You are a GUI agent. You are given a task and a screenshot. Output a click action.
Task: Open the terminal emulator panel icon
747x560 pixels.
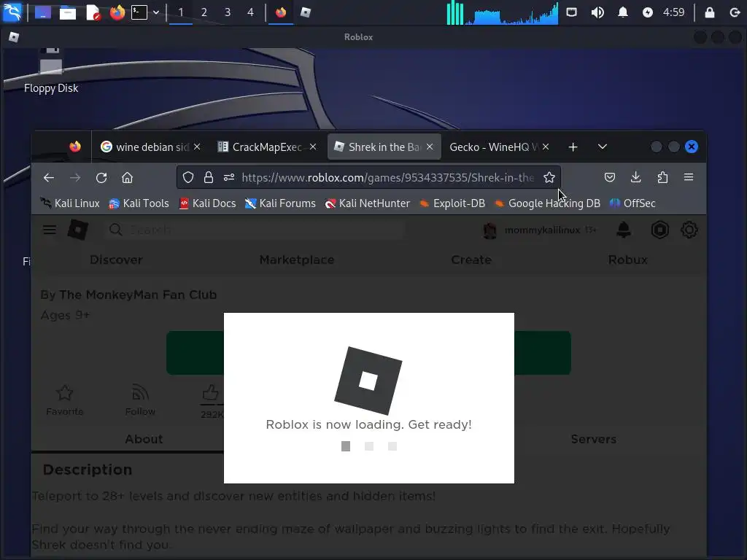[x=139, y=12]
